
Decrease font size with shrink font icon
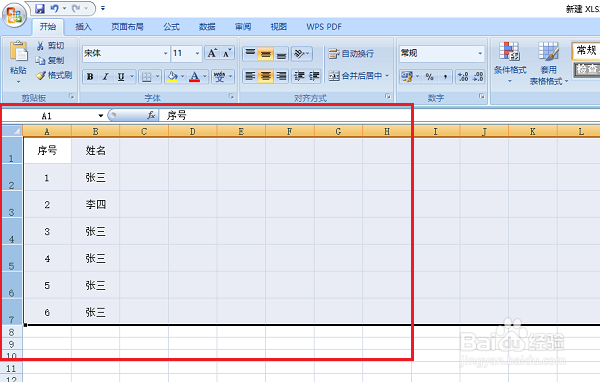(x=227, y=53)
